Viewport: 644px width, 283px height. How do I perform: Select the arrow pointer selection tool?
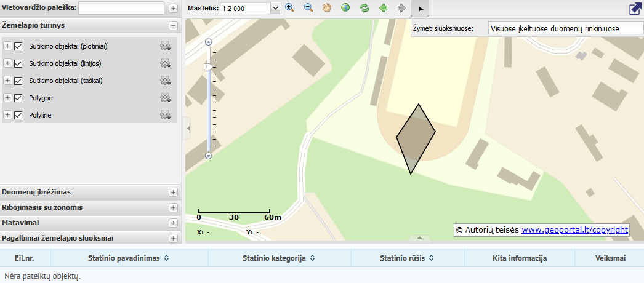[x=420, y=9]
